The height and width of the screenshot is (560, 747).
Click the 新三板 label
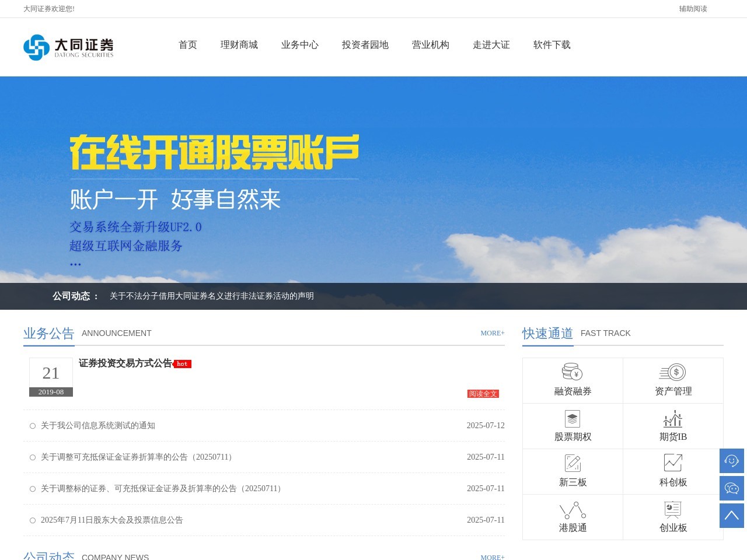(x=573, y=482)
